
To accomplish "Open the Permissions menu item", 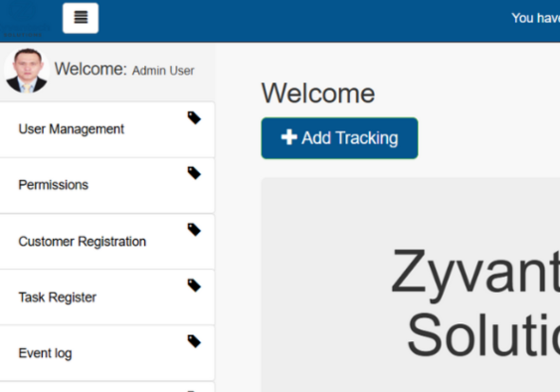I will 107,185.
